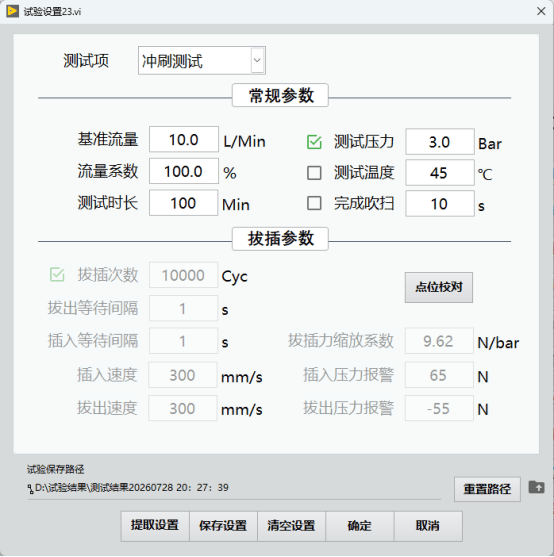554x557 pixels.
Task: Click the 清空设置 button
Action: coord(291,526)
